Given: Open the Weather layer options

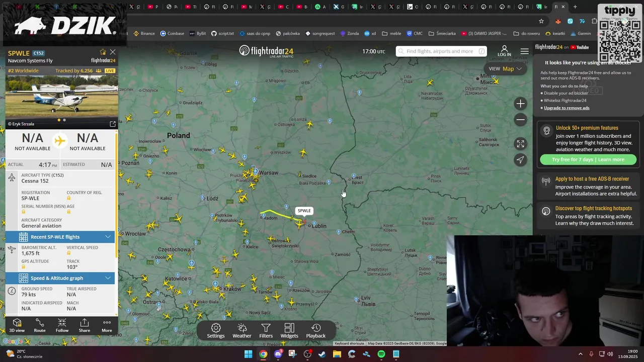Looking at the screenshot, I should [x=242, y=331].
